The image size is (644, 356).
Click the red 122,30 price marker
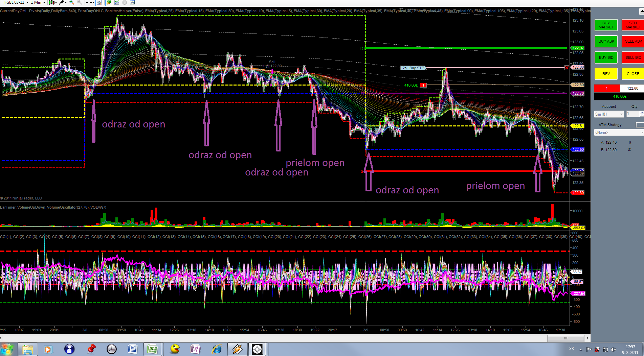[x=578, y=193]
